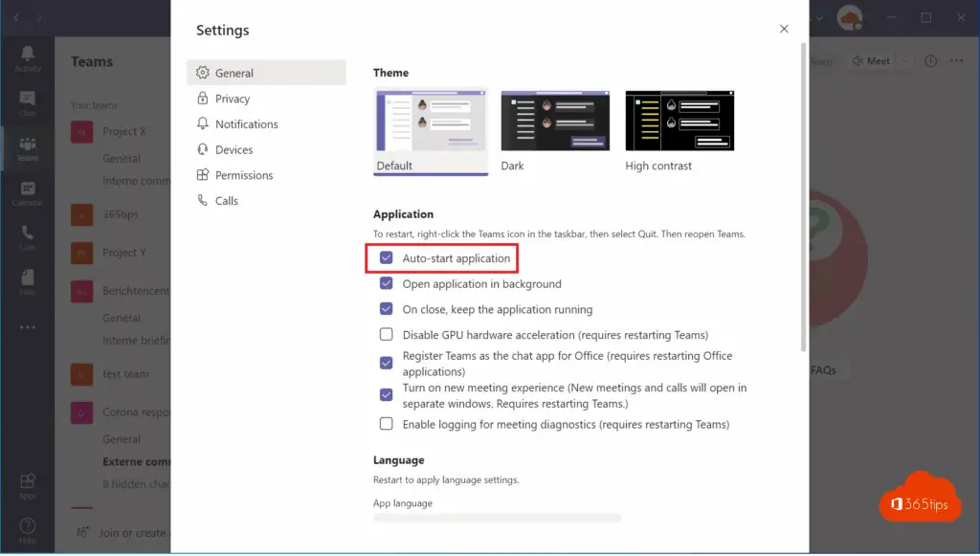Open General channel under Project X

[x=122, y=158]
